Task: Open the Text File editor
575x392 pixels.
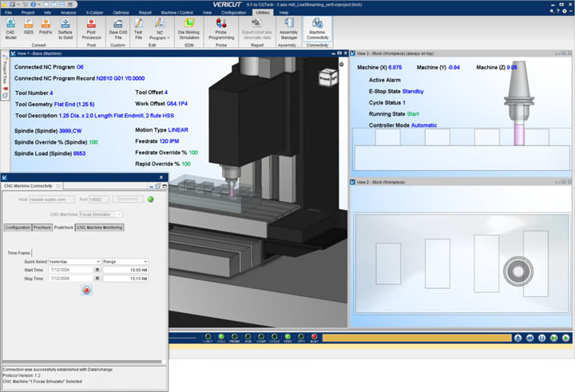Action: (138, 29)
